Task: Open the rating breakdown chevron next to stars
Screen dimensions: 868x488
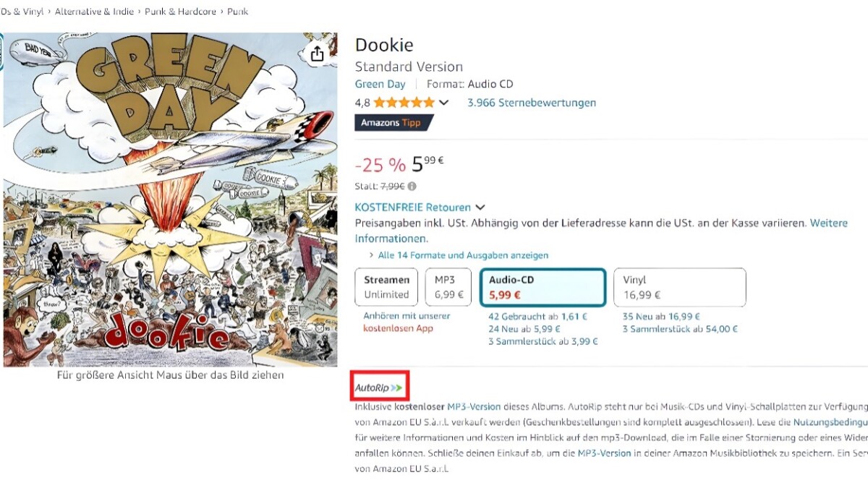Action: pos(444,103)
